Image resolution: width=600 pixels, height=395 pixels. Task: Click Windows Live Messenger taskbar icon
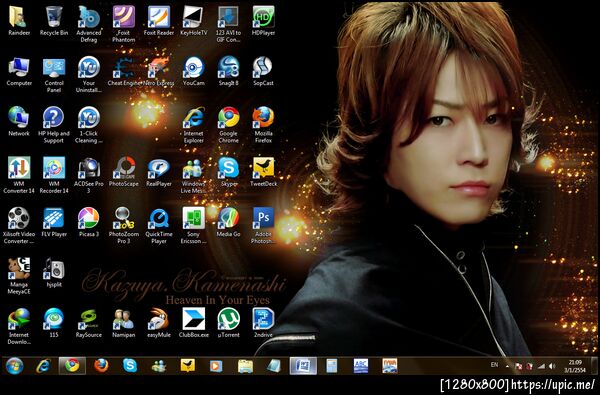pos(159,366)
